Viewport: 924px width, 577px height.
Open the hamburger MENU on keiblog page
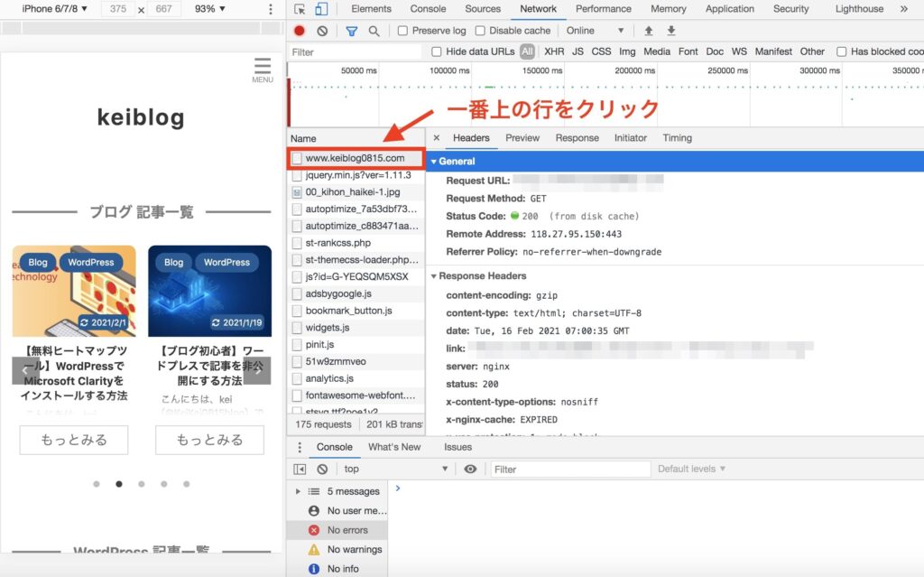pos(263,70)
